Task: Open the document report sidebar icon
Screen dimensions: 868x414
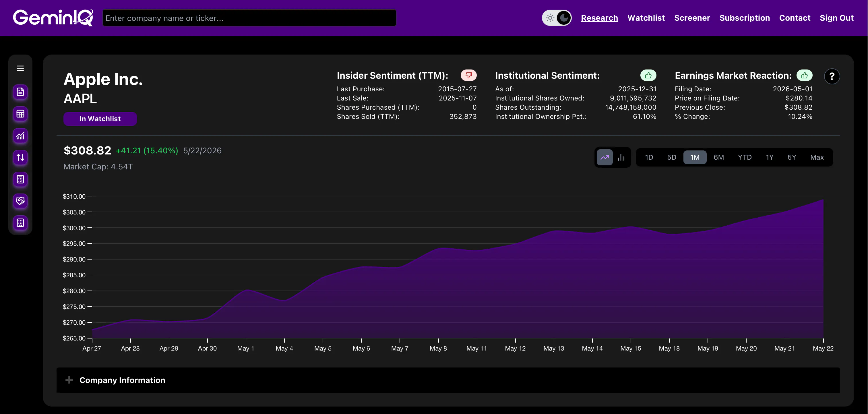Action: click(20, 92)
